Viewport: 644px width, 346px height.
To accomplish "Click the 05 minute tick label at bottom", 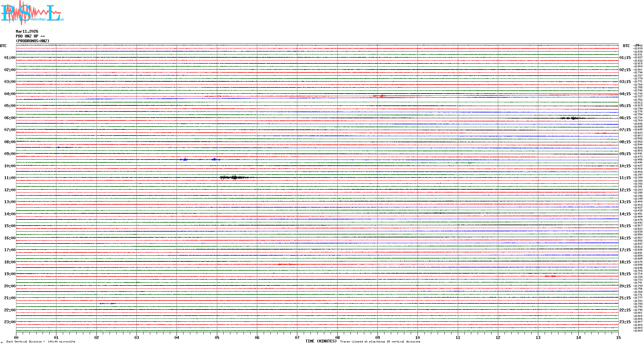I will tap(217, 338).
